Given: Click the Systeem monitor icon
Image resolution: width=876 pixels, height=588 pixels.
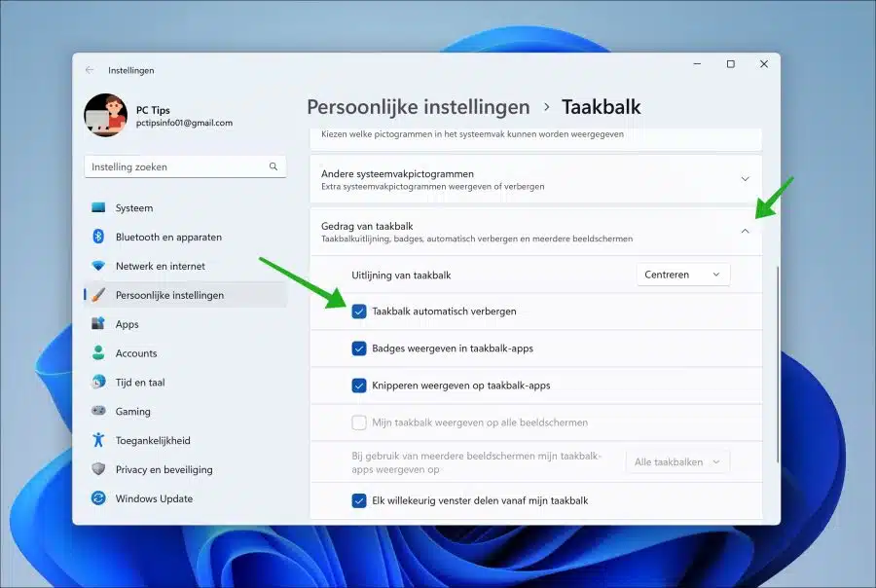Looking at the screenshot, I should (x=98, y=207).
